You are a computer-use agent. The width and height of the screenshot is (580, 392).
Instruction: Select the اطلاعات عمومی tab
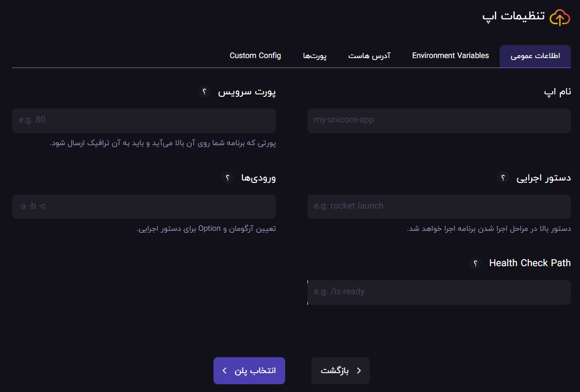pos(535,56)
